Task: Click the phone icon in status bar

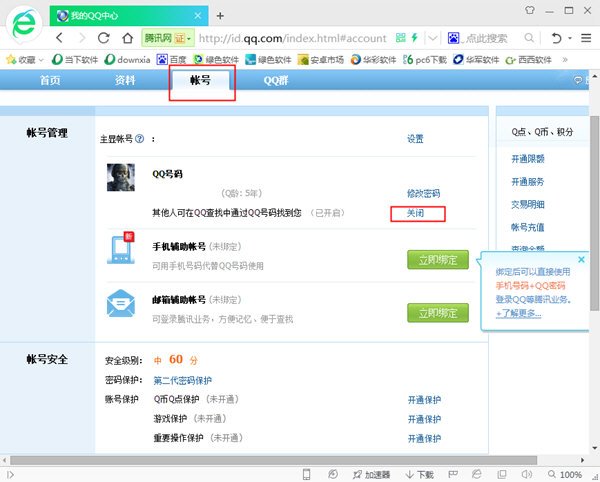Action: tap(306, 474)
